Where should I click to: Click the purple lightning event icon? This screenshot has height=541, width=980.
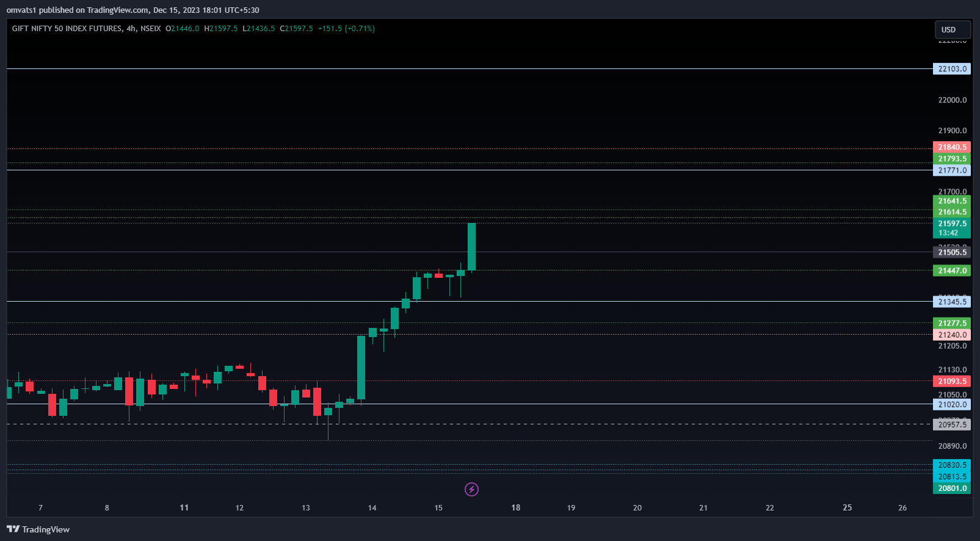pyautogui.click(x=471, y=489)
